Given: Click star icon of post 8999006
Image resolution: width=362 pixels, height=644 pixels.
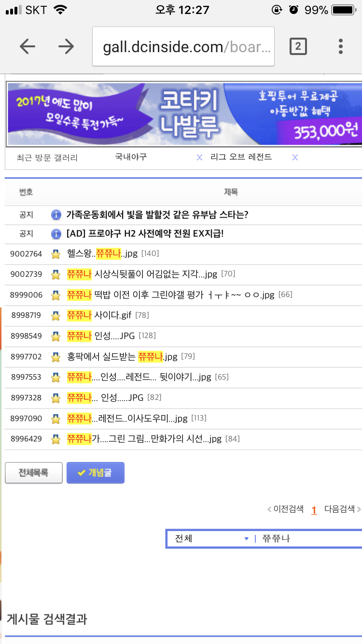Looking at the screenshot, I should [x=56, y=295].
